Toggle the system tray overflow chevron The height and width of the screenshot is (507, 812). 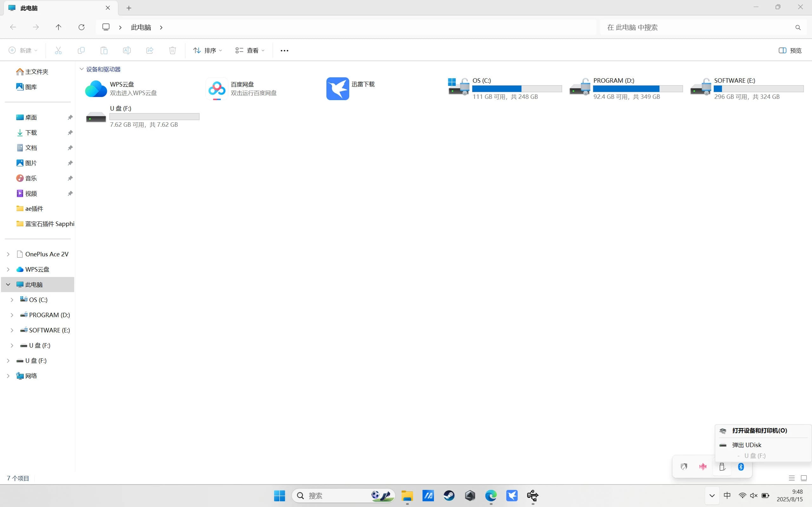(x=712, y=496)
